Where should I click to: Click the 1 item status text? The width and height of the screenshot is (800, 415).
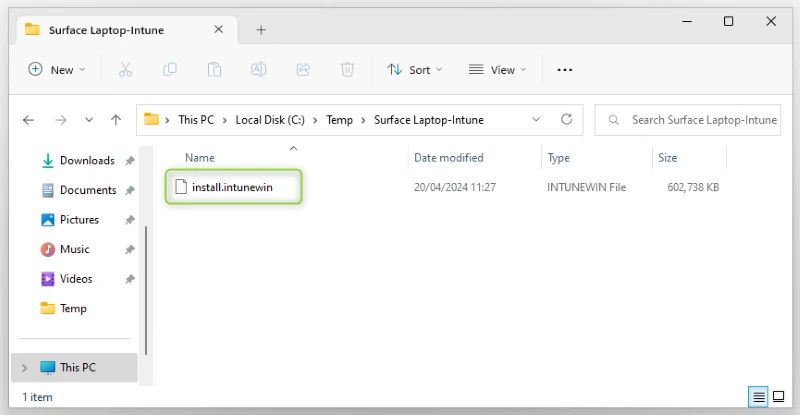pos(37,397)
